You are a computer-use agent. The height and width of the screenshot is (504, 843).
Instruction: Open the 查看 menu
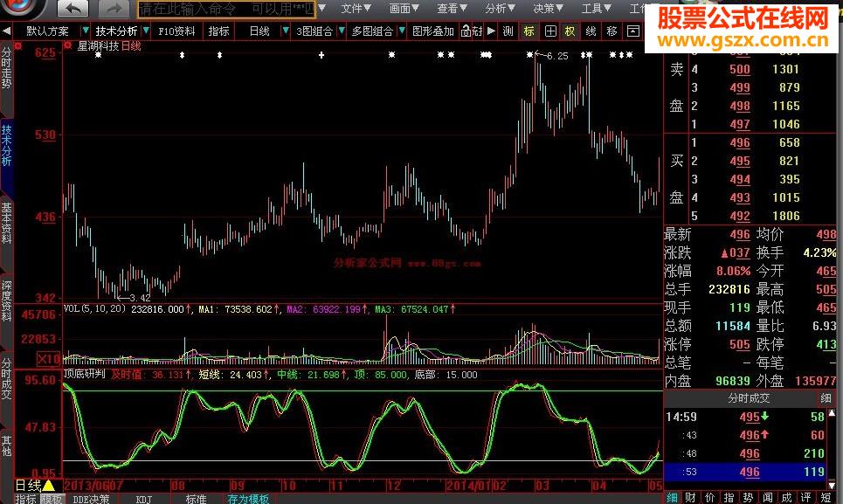click(x=452, y=9)
